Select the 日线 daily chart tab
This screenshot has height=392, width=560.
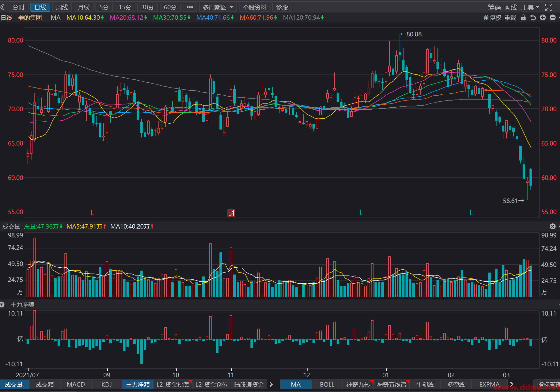(40, 7)
